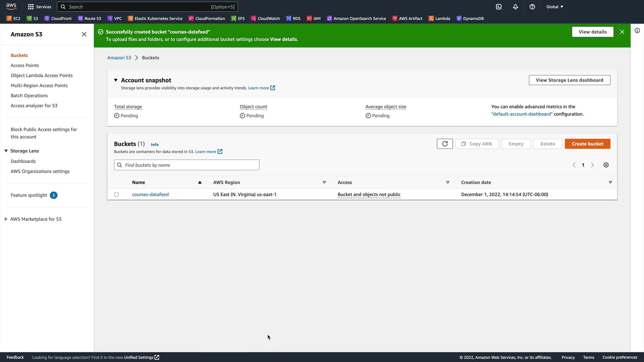
Task: Select the courses-datafeed bucket radio button
Action: pos(116,194)
